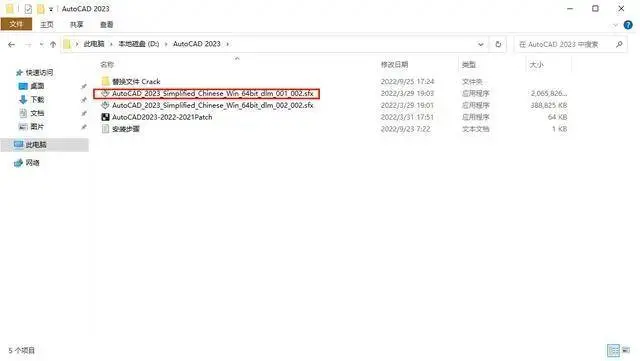640x361 pixels.
Task: Select the 替换文件 Crack folder icon
Action: [105, 81]
